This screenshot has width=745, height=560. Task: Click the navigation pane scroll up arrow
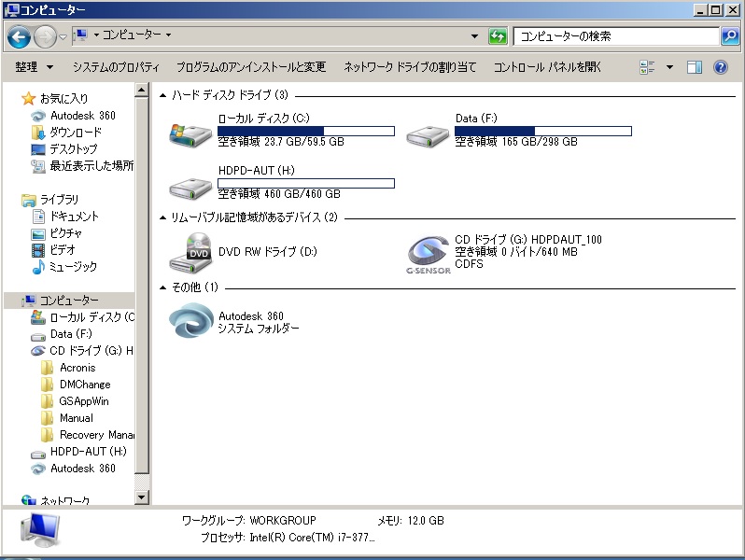point(142,90)
